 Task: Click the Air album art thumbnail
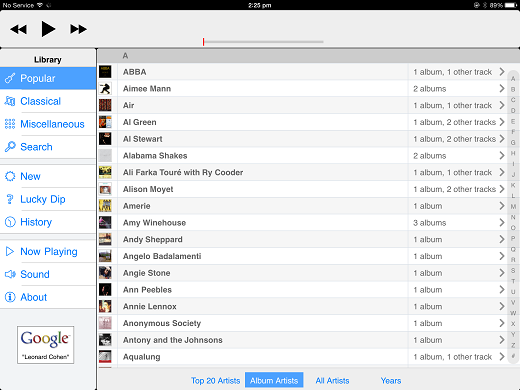[105, 105]
